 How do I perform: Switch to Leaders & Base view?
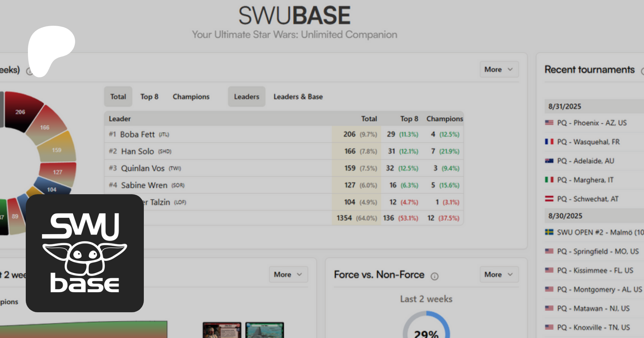coord(298,97)
